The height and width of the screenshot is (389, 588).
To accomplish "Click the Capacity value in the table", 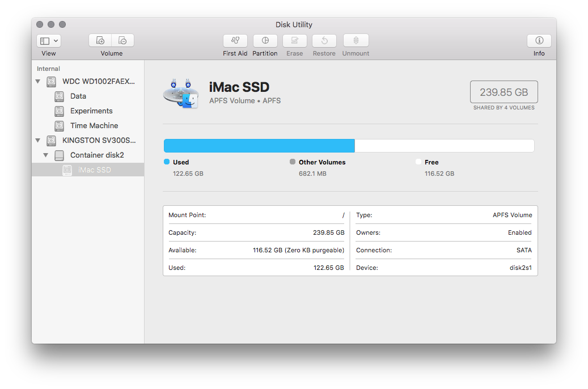I will click(329, 232).
